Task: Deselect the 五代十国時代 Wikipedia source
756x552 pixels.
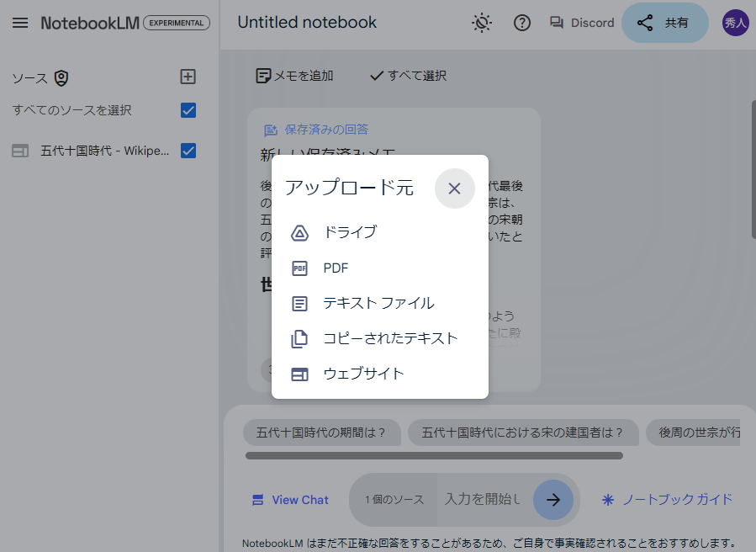Action: 188,151
